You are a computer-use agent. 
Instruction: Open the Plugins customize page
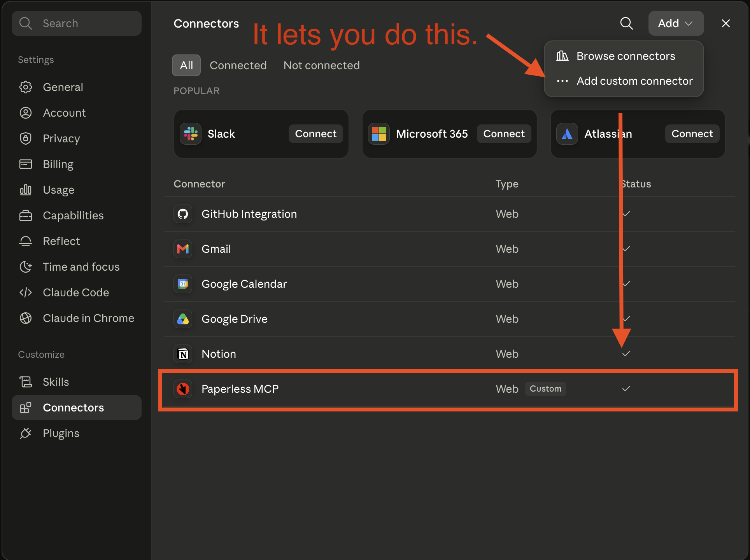pos(77,433)
